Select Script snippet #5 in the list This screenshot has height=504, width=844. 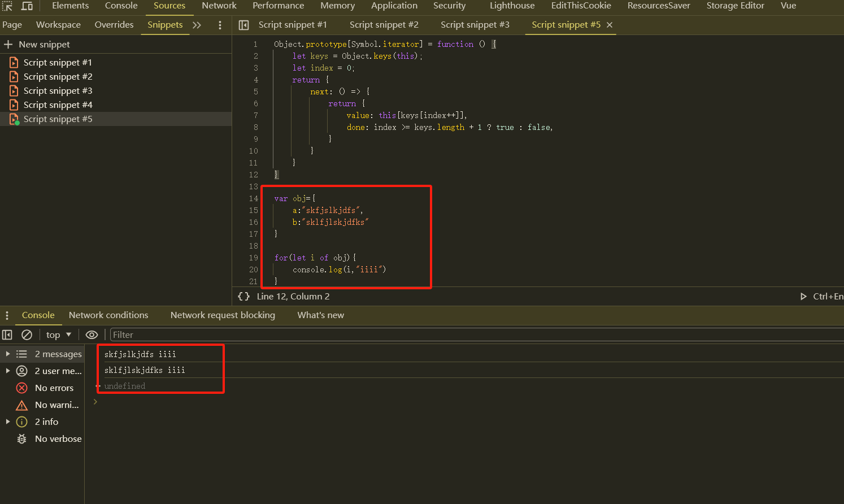pyautogui.click(x=116, y=119)
